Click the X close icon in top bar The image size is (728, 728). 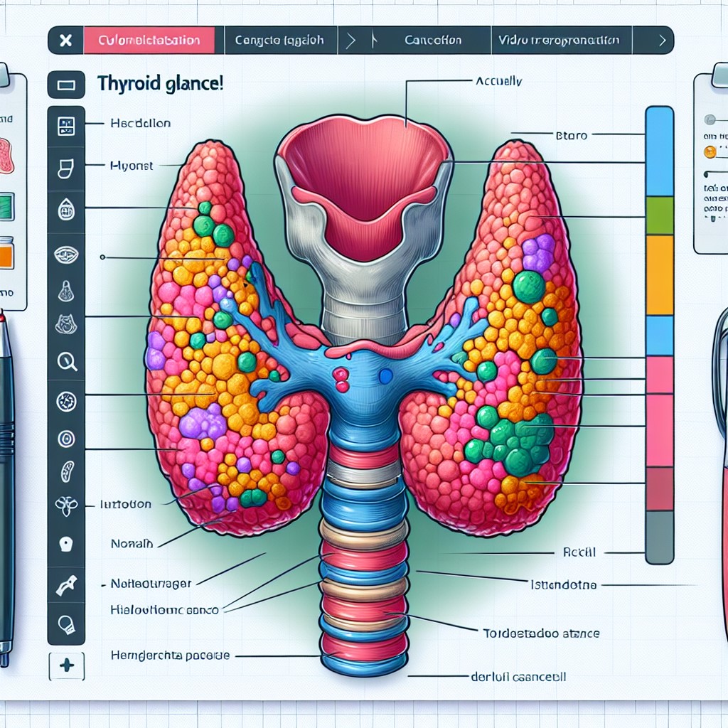(66, 41)
